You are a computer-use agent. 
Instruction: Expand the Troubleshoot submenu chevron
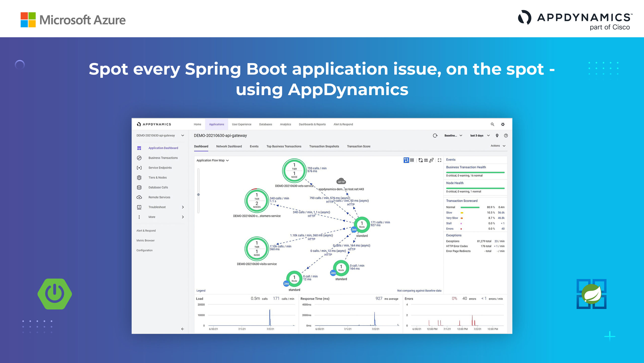click(x=183, y=207)
